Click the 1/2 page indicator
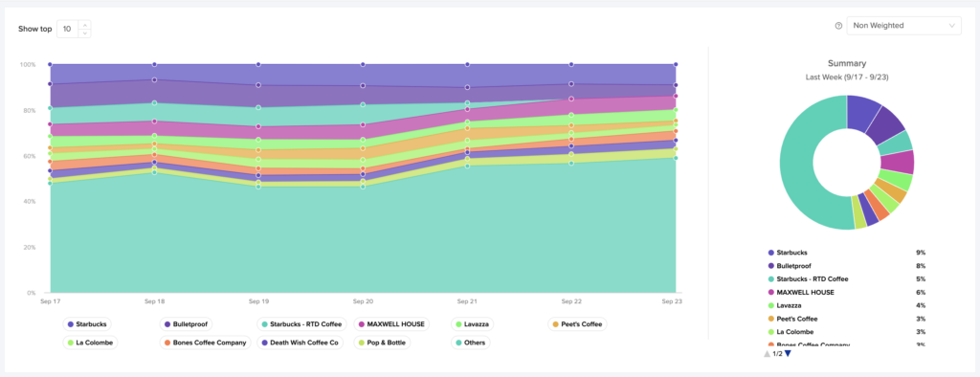Viewport: 980px width, 377px height. (x=777, y=354)
